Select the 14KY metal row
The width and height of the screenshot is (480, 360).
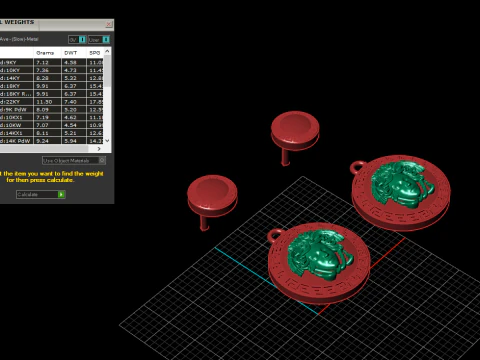coord(52,78)
